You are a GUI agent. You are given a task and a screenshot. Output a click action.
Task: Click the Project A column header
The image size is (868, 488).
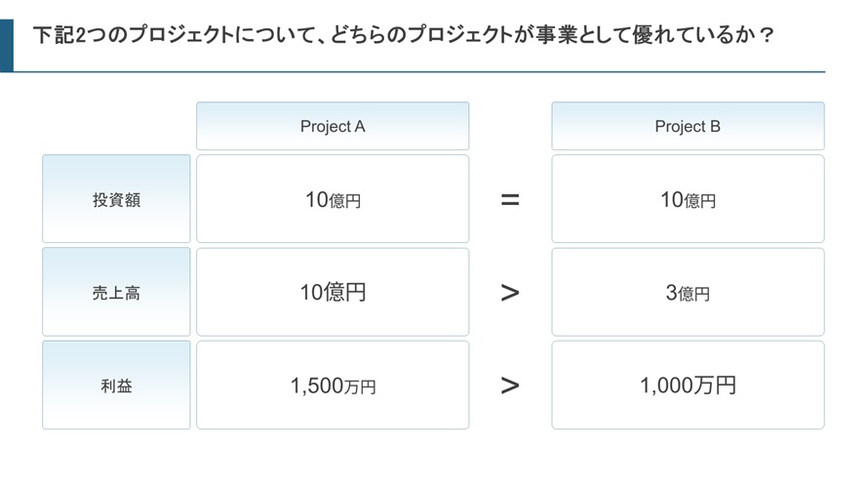(x=333, y=126)
